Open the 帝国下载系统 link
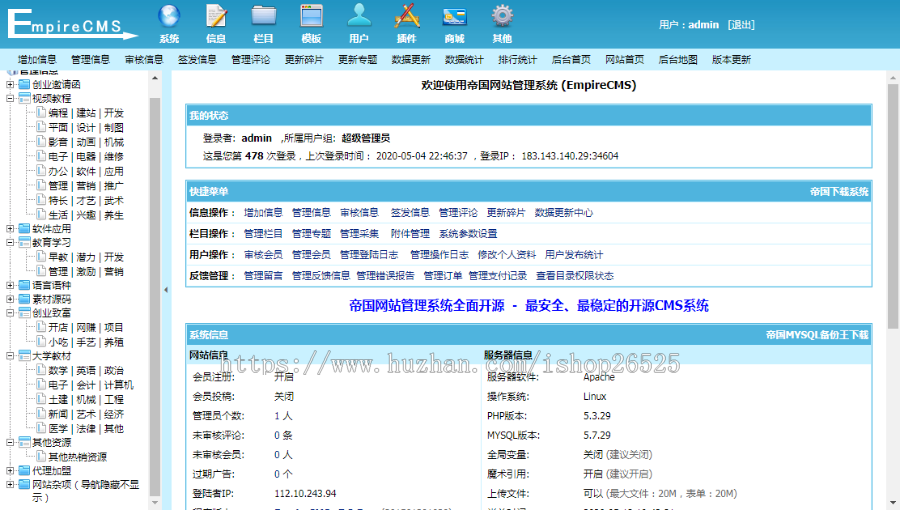The height and width of the screenshot is (510, 900). tap(839, 191)
